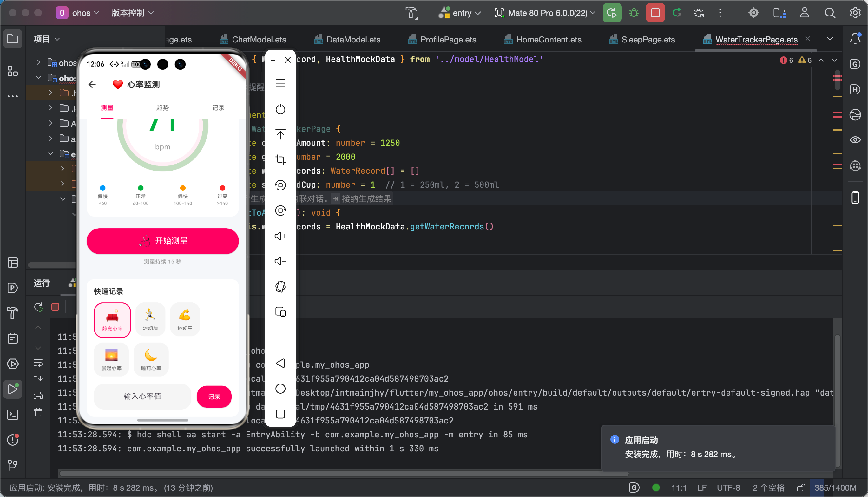Open Mate 80 Pro device selector dropdown
This screenshot has width=868, height=497.
pyautogui.click(x=545, y=13)
